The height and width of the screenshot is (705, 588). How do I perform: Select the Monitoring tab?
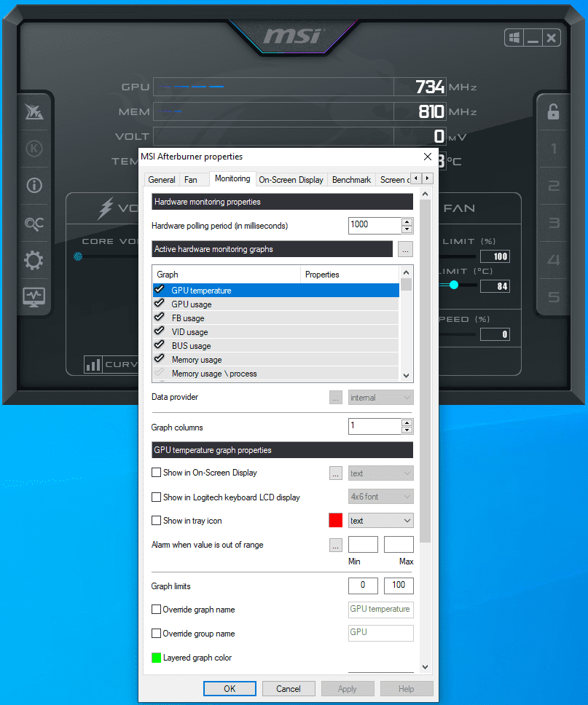point(232,178)
